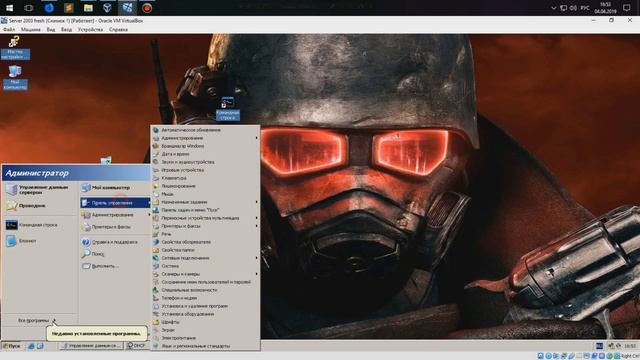Open host notification center icon
Image resolution: width=640 pixels, height=360 pixels.
tap(627, 8)
